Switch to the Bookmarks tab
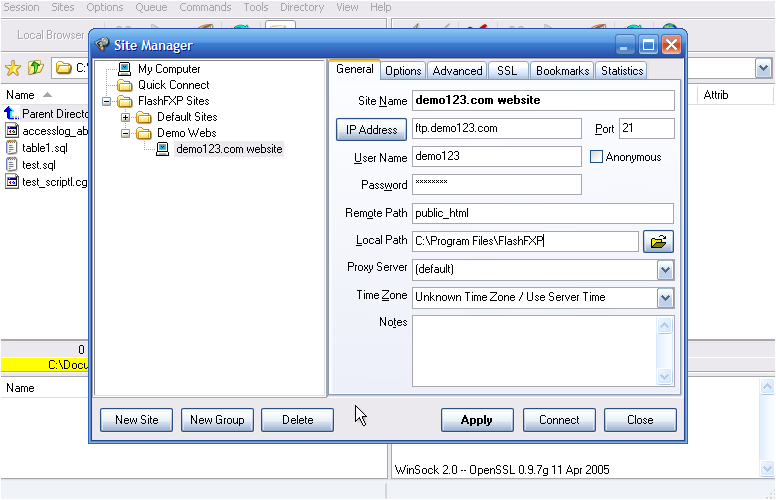The width and height of the screenshot is (776, 500). click(x=562, y=71)
